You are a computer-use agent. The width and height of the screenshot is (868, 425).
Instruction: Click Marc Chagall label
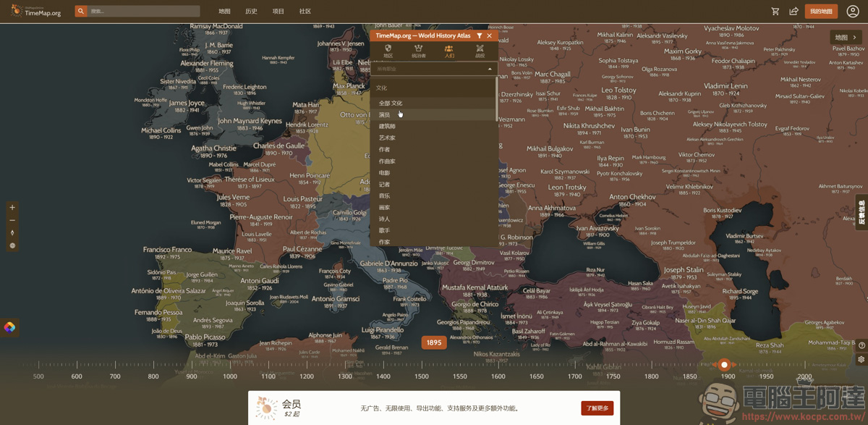[x=552, y=75]
